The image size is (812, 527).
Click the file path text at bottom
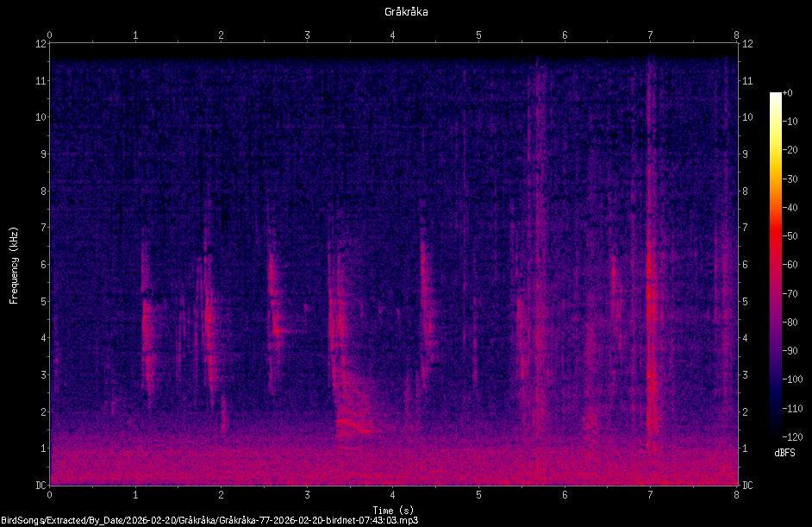pyautogui.click(x=209, y=520)
